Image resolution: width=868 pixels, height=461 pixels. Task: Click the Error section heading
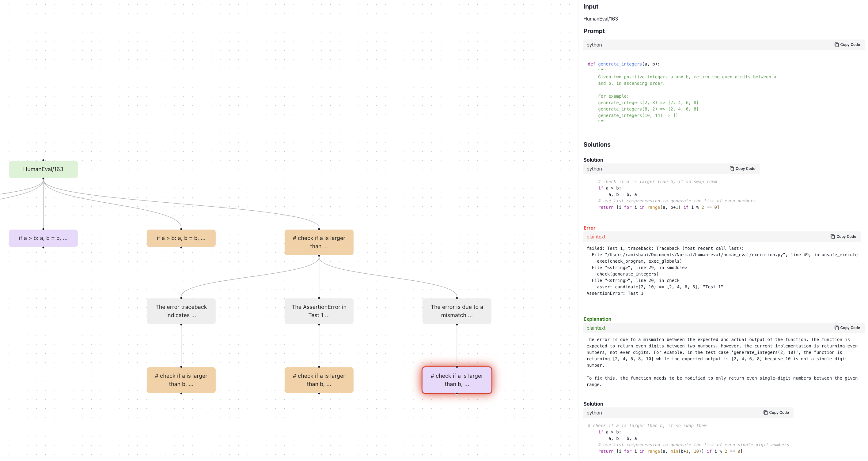589,228
